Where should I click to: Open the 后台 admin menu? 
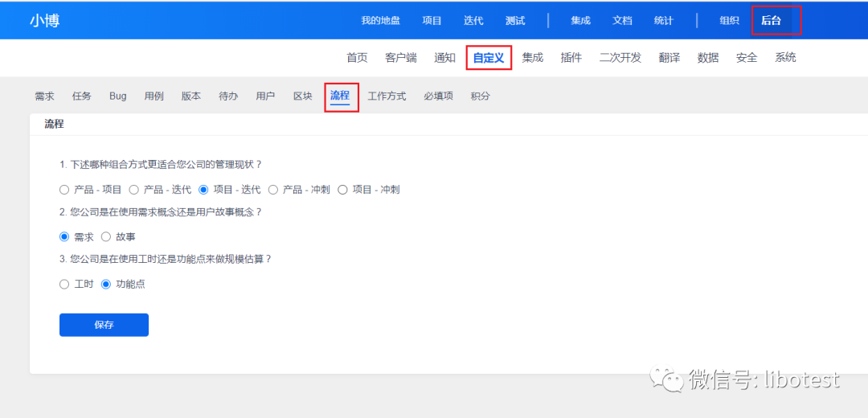pyautogui.click(x=771, y=20)
